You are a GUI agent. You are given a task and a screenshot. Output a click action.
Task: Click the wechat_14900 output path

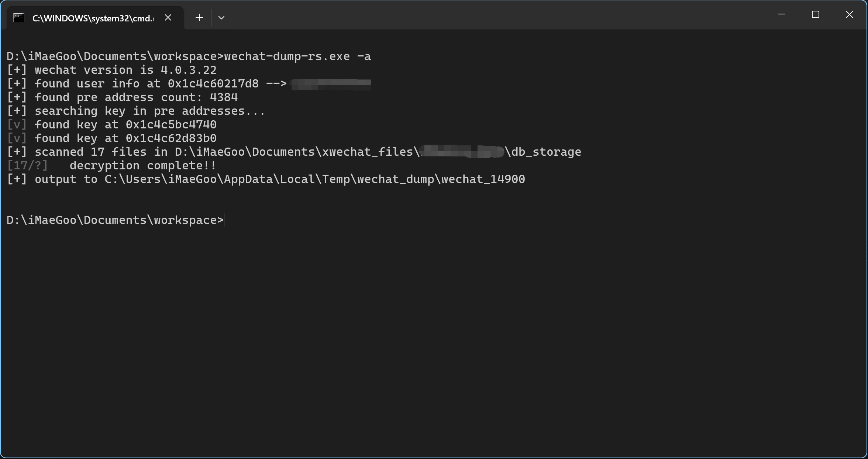[x=315, y=179]
